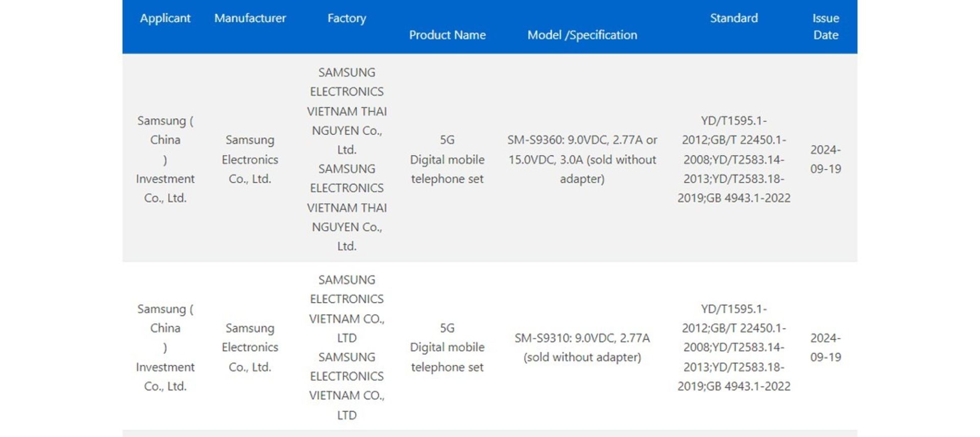980x437 pixels.
Task: Click the VIETNAM THAI NGUYEN factory cell
Action: (x=347, y=159)
